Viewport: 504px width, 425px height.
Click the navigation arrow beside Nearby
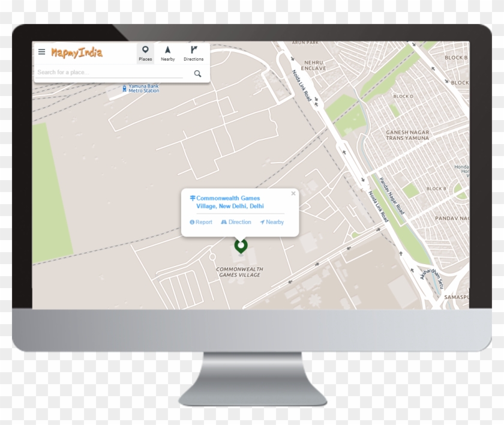262,222
